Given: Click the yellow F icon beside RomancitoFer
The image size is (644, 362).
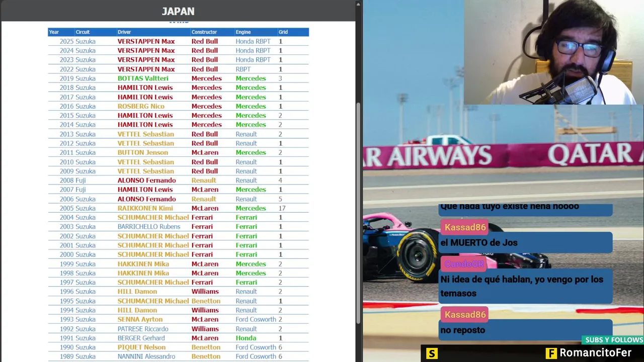Looking at the screenshot, I should click(551, 353).
